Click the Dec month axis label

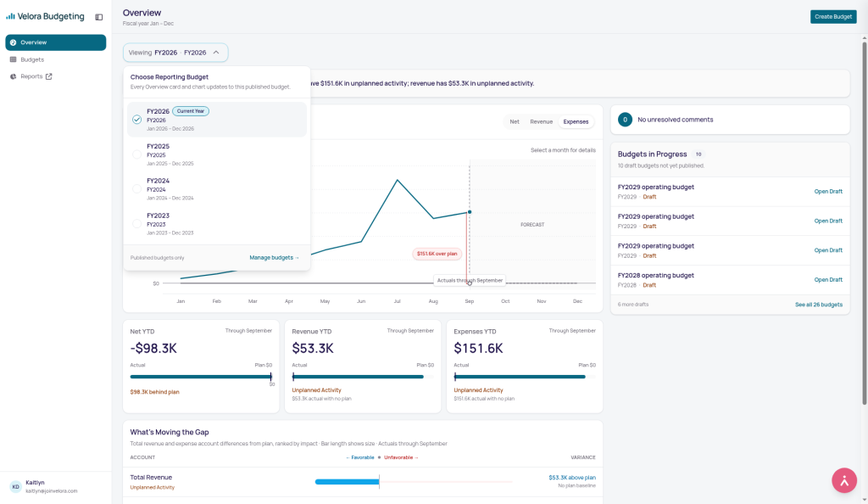coord(577,301)
